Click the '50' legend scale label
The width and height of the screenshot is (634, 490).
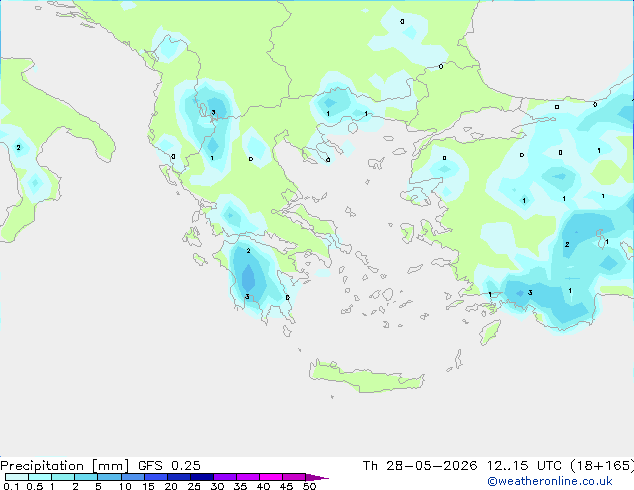pos(309,486)
